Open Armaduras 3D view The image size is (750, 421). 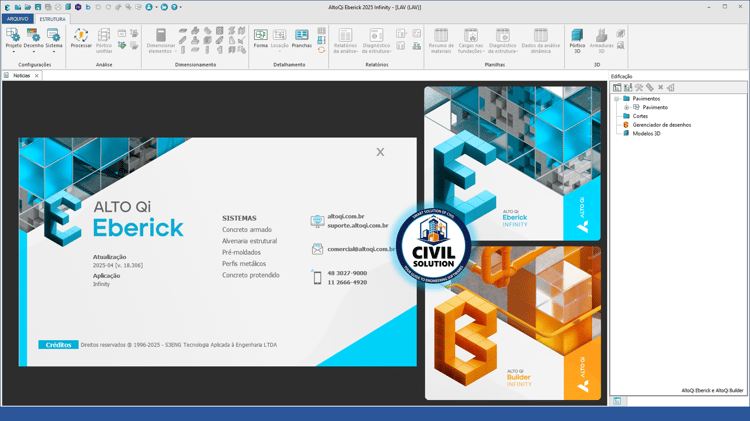(601, 40)
